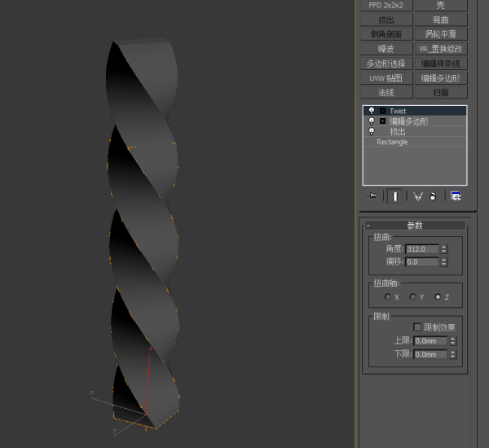
Task: Apply the VR_置换修改 modifier
Action: (x=441, y=49)
